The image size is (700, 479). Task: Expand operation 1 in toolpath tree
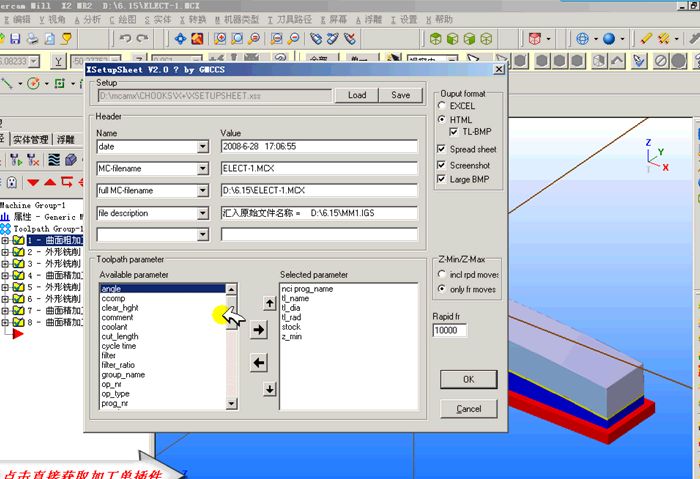[5, 240]
